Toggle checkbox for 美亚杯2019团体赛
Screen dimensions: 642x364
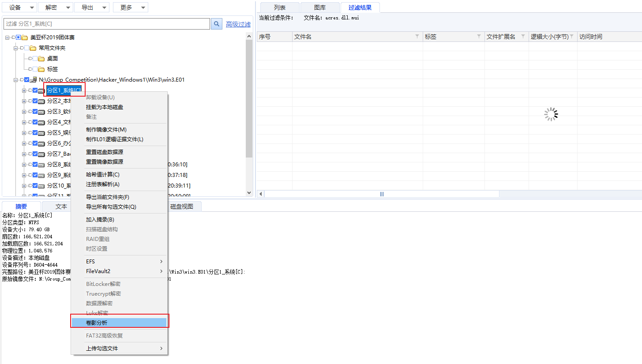pyautogui.click(x=18, y=38)
